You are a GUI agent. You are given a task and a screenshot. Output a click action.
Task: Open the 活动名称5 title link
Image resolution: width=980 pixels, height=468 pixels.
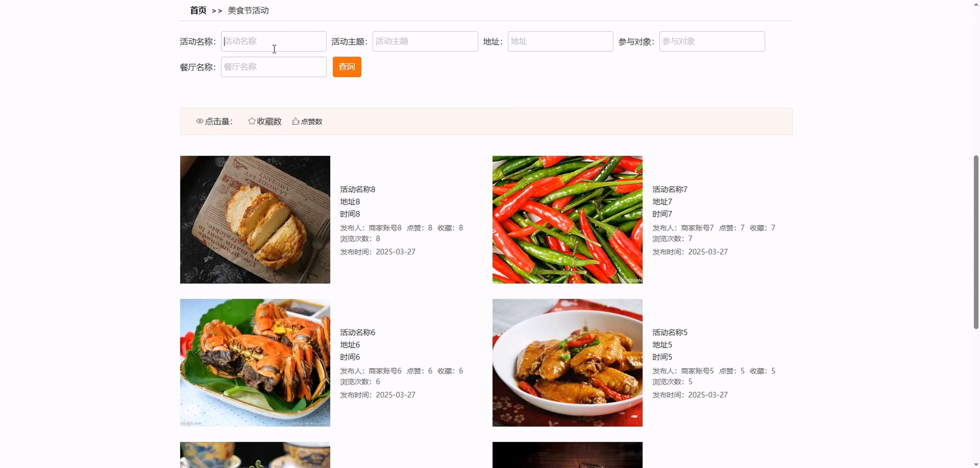pos(670,332)
